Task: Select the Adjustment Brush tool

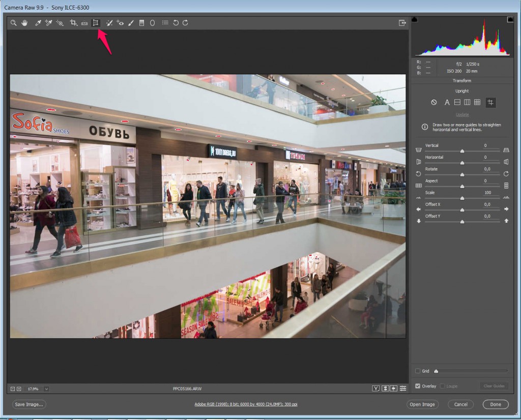Action: [x=131, y=23]
